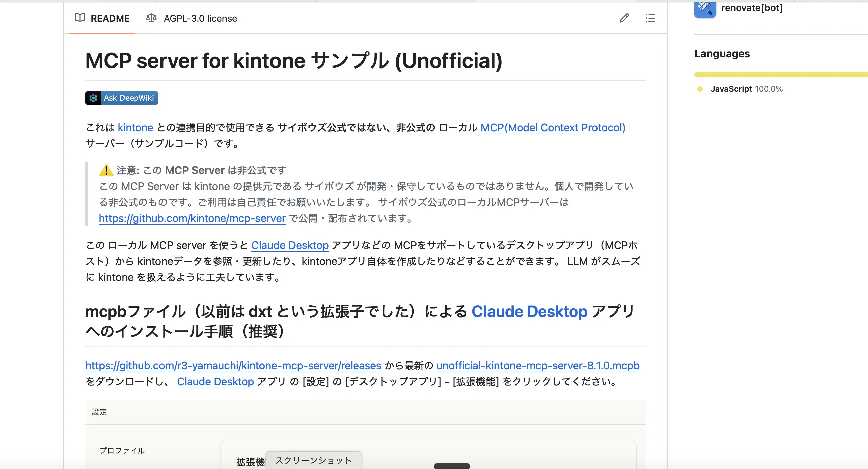Screen dimensions: 868x469
Task: Click the README book icon
Action: click(80, 18)
